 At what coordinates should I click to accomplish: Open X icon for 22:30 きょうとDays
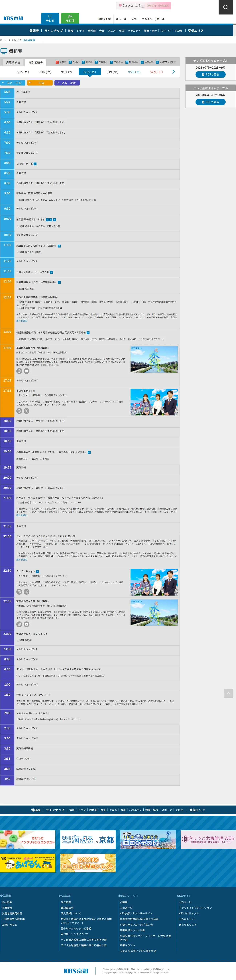coord(26,592)
